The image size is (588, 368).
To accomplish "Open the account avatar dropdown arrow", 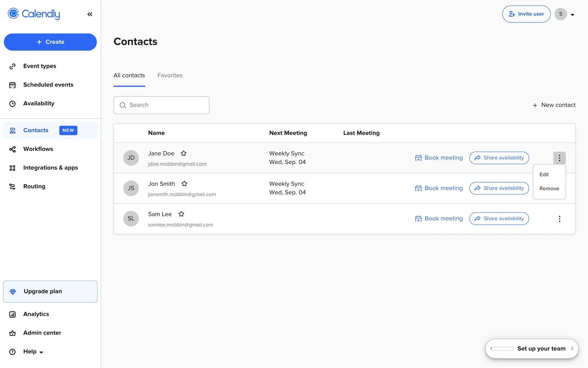I will tap(572, 14).
